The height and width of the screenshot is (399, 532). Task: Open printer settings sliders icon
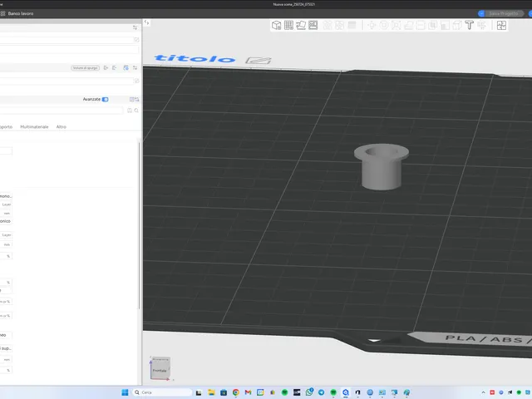(x=135, y=27)
